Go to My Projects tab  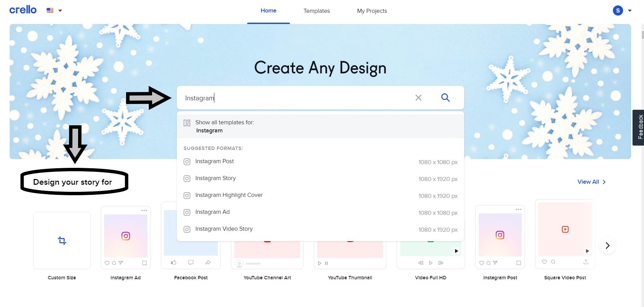[x=372, y=11]
